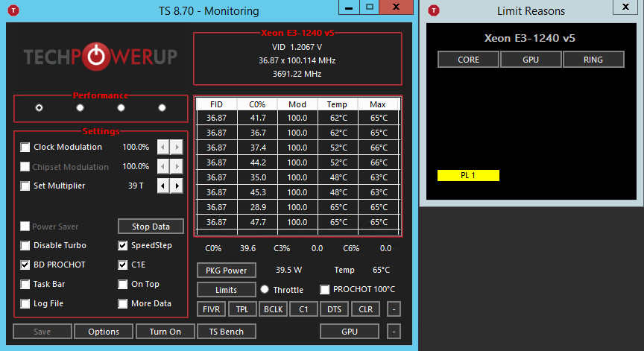Click the TechPowerUp logo power icon
Image resolution: width=644 pixels, height=351 pixels.
pos(97,58)
